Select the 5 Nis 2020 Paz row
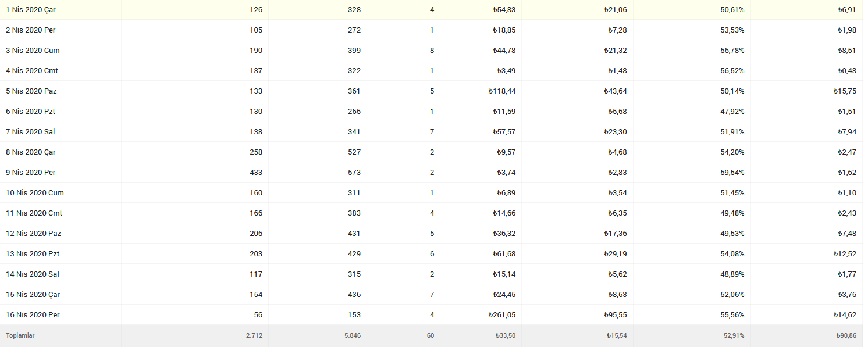 432,91
